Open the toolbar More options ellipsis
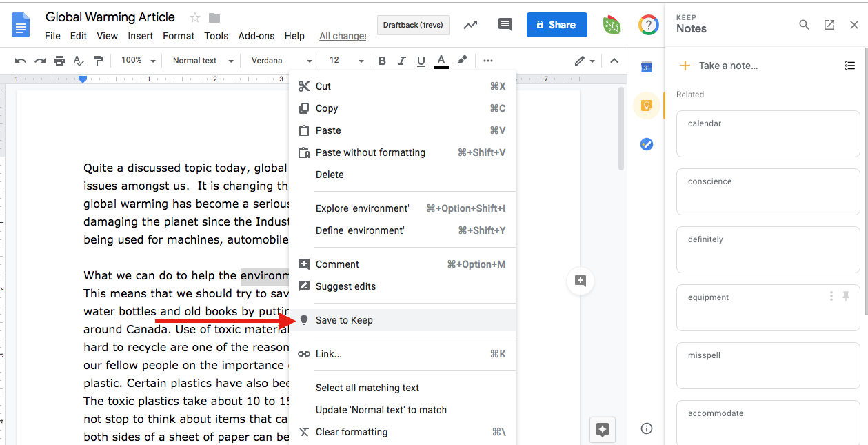This screenshot has width=868, height=445. pos(488,61)
